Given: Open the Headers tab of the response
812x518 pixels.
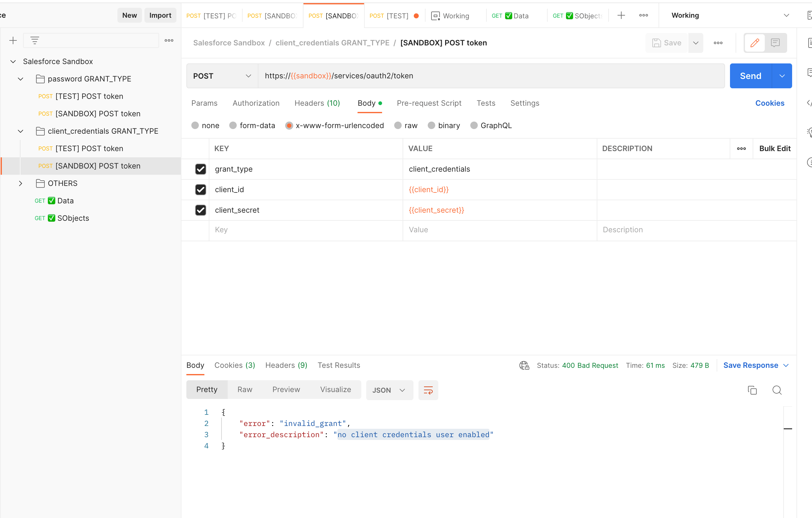Looking at the screenshot, I should [286, 365].
